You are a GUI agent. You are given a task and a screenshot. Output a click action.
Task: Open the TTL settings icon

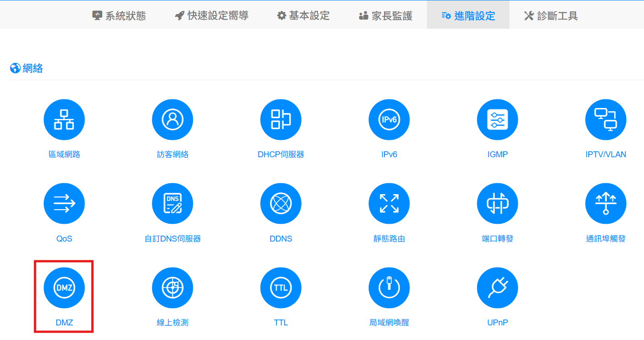[x=280, y=288]
